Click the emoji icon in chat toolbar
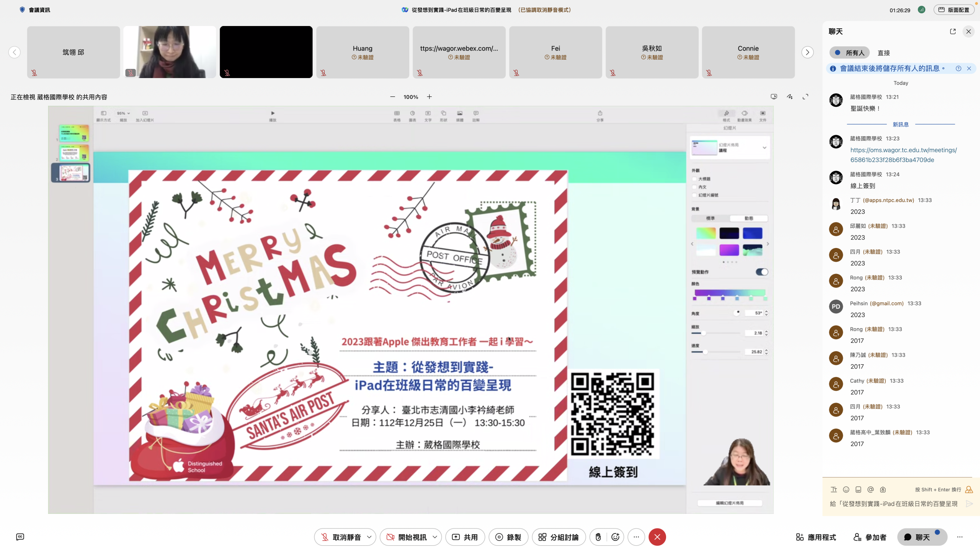Screen dimensions: 980x551 (846, 489)
